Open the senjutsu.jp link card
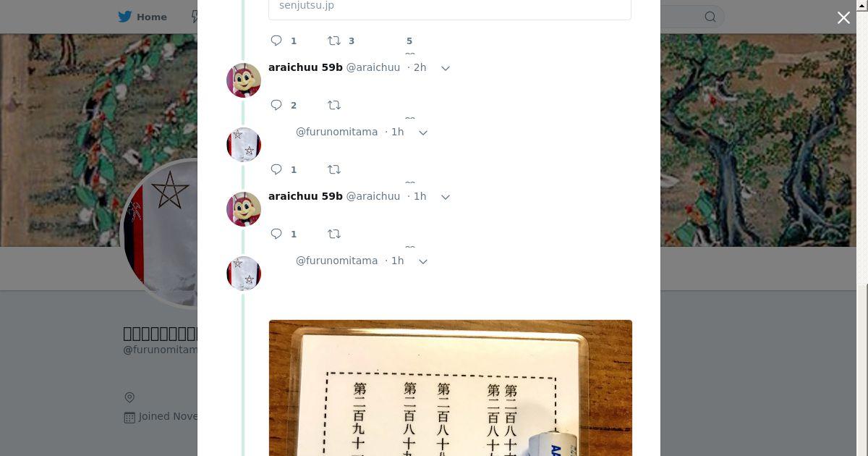The image size is (868, 456). tap(450, 7)
